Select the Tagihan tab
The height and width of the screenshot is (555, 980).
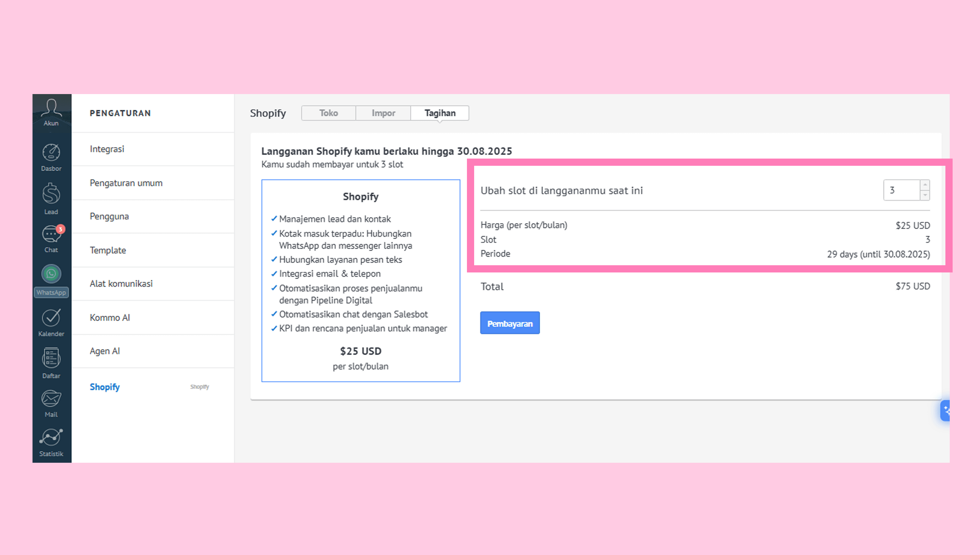(440, 113)
